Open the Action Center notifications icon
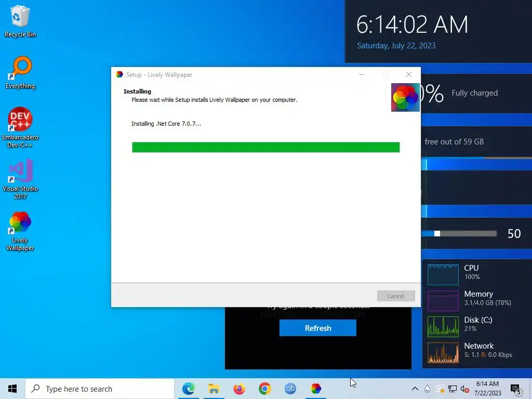The height and width of the screenshot is (399, 532). pyautogui.click(x=515, y=389)
